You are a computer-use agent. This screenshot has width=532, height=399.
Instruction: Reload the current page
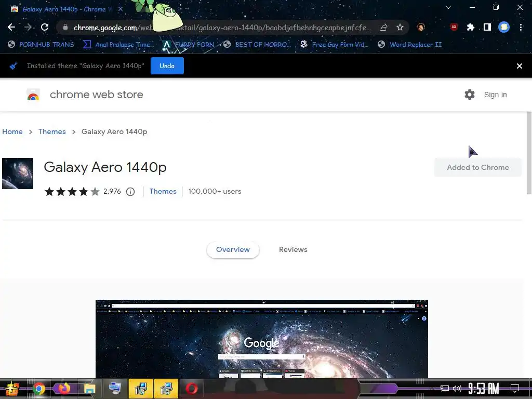pyautogui.click(x=45, y=27)
